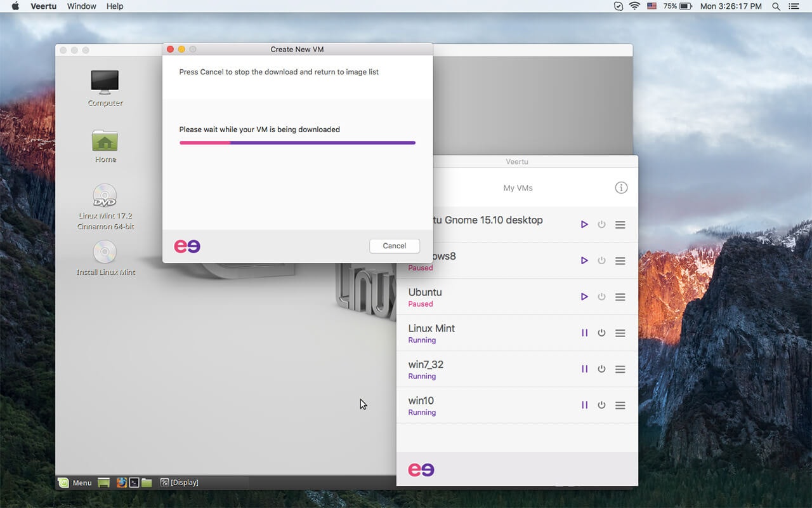Cancel the VM download
Viewport: 812px width, 508px height.
tap(395, 246)
